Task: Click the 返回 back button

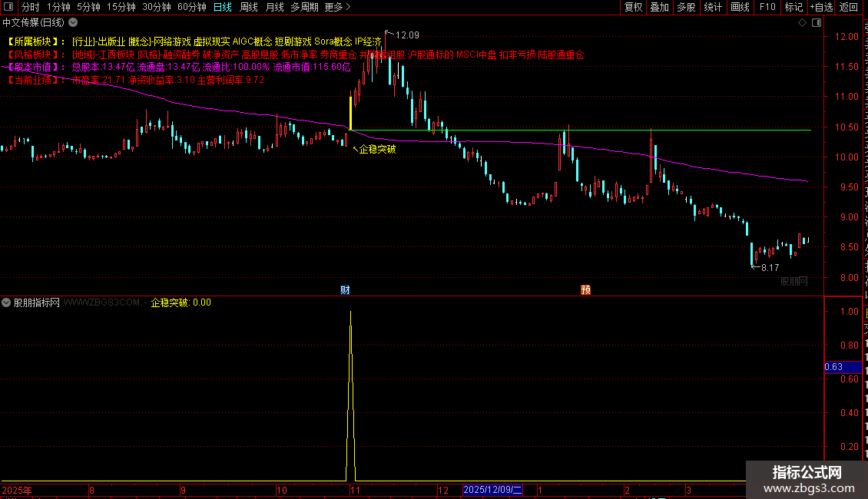Action: pos(849,7)
